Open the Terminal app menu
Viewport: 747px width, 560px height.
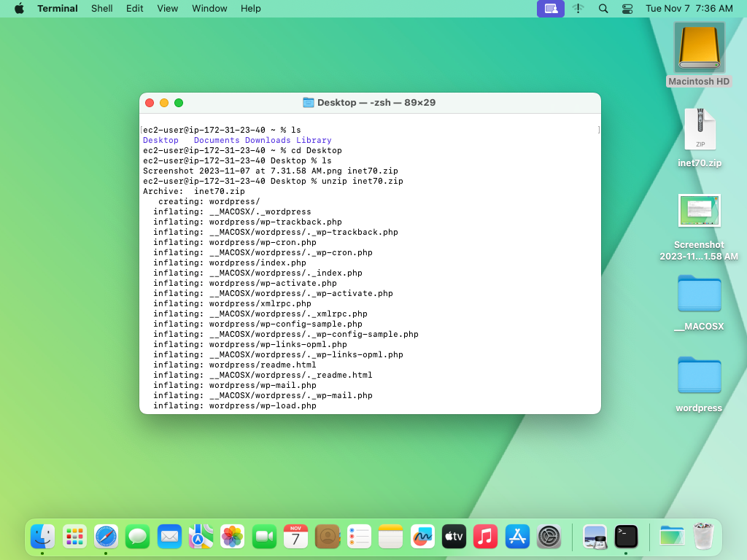pyautogui.click(x=57, y=9)
